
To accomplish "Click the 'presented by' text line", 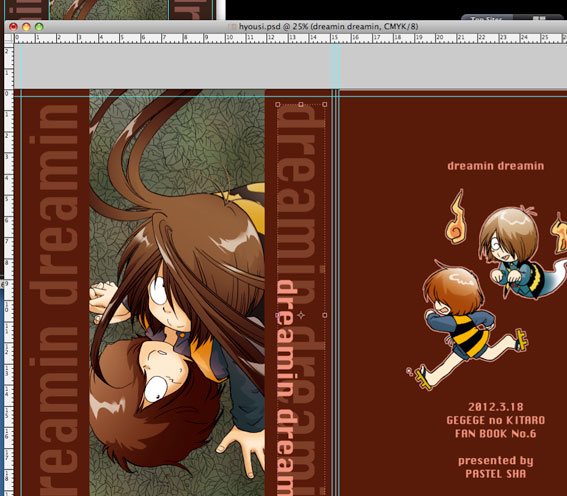I will [496, 461].
